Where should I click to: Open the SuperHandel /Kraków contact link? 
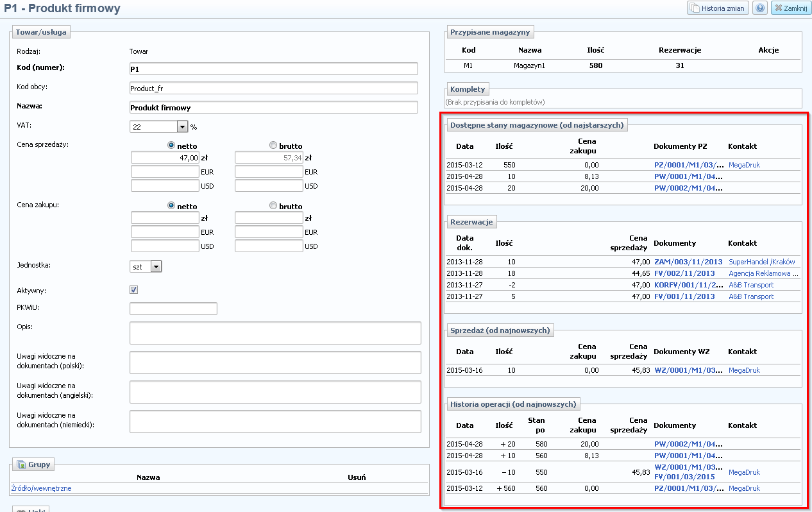click(761, 262)
